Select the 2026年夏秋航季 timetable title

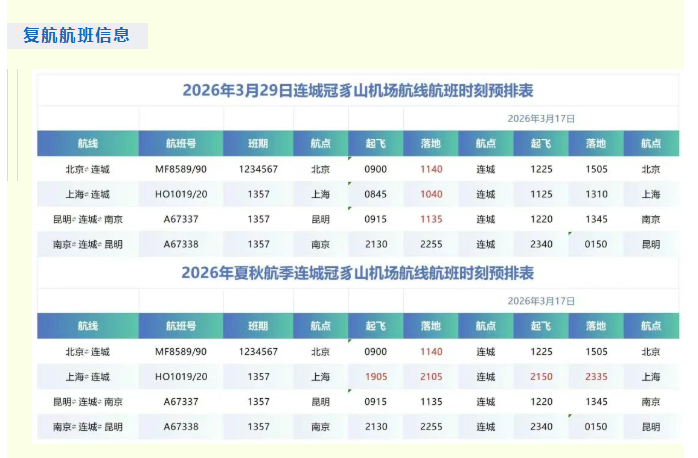click(357, 273)
